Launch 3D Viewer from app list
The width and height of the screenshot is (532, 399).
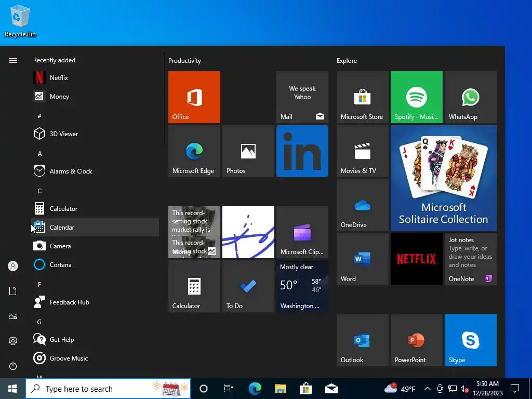tap(95, 134)
